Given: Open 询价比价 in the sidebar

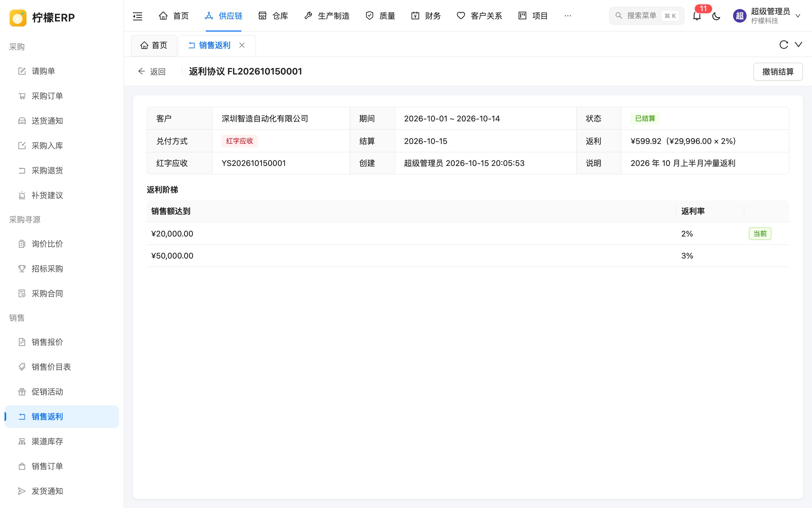Looking at the screenshot, I should tap(62, 244).
